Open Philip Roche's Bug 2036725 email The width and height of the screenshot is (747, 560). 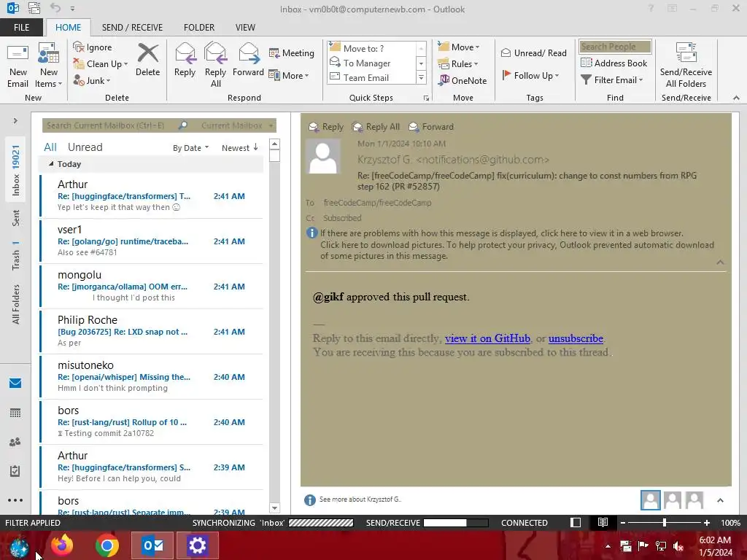pos(152,332)
